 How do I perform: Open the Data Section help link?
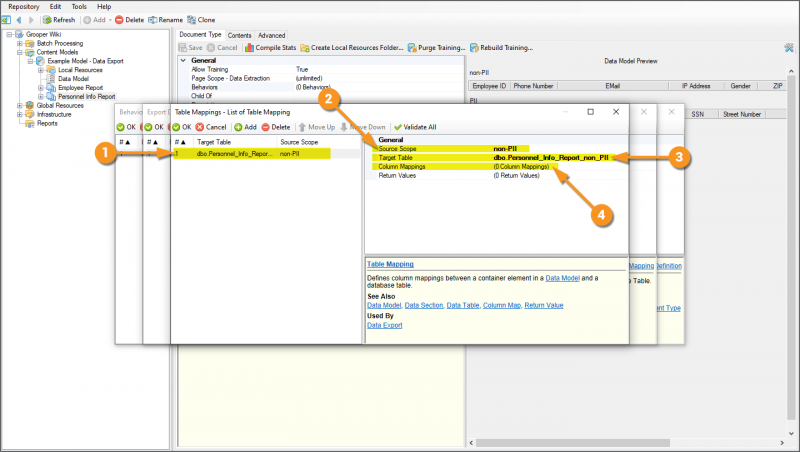[x=423, y=305]
